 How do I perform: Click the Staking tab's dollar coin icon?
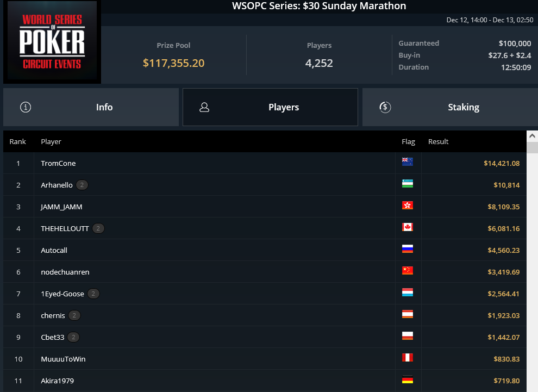pyautogui.click(x=385, y=107)
